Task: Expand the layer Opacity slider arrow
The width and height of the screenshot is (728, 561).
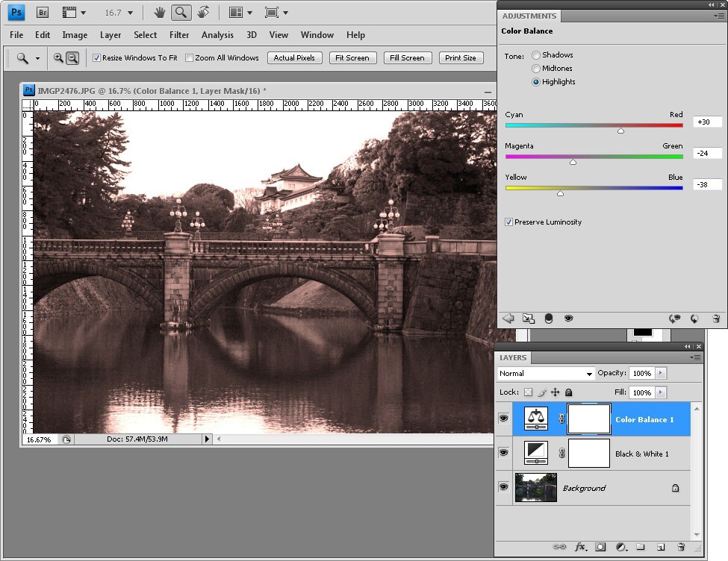Action: (661, 373)
